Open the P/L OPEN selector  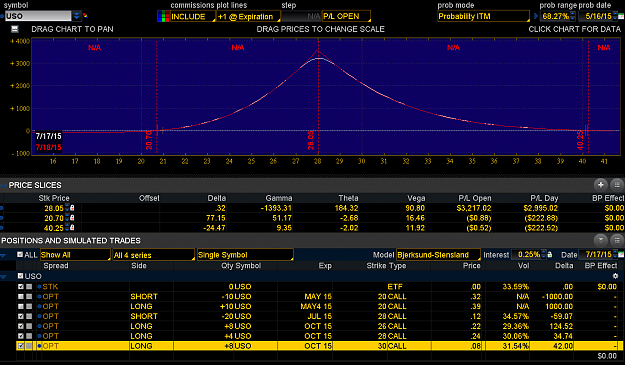coord(346,16)
